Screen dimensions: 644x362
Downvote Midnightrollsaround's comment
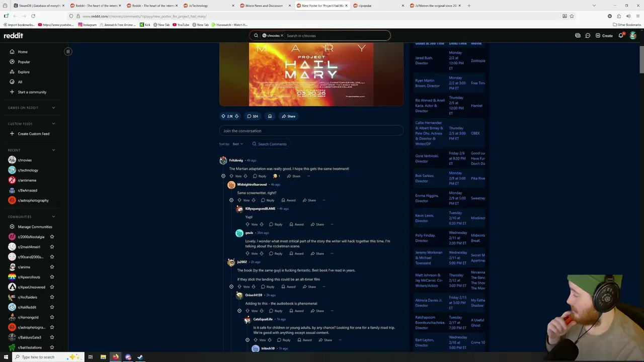(254, 200)
